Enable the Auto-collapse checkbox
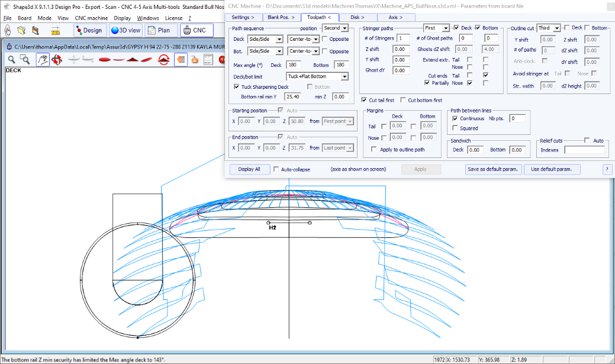Viewport: 615px width, 364px height. point(277,169)
